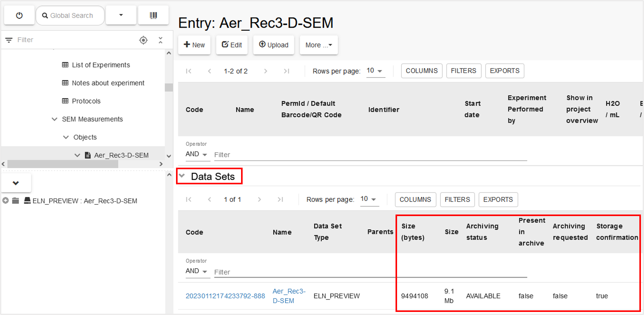Viewport: 644px width, 315px height.
Task: Select Protocols in the tree
Action: (86, 101)
